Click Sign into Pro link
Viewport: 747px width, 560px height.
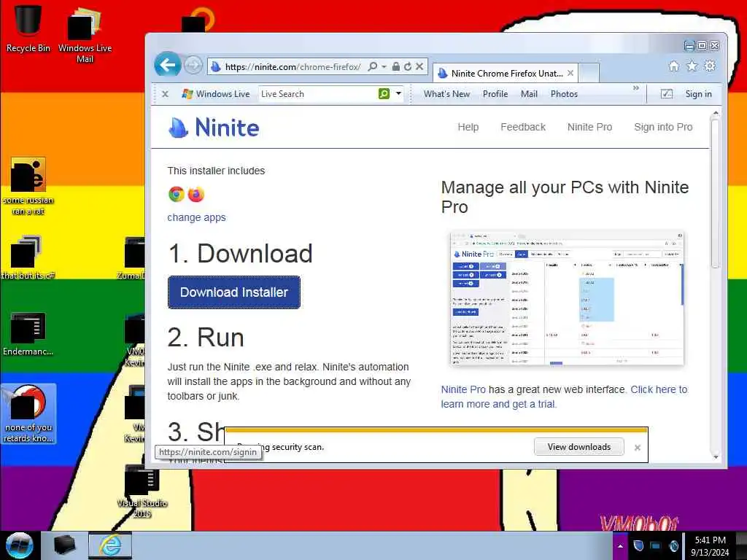[663, 127]
